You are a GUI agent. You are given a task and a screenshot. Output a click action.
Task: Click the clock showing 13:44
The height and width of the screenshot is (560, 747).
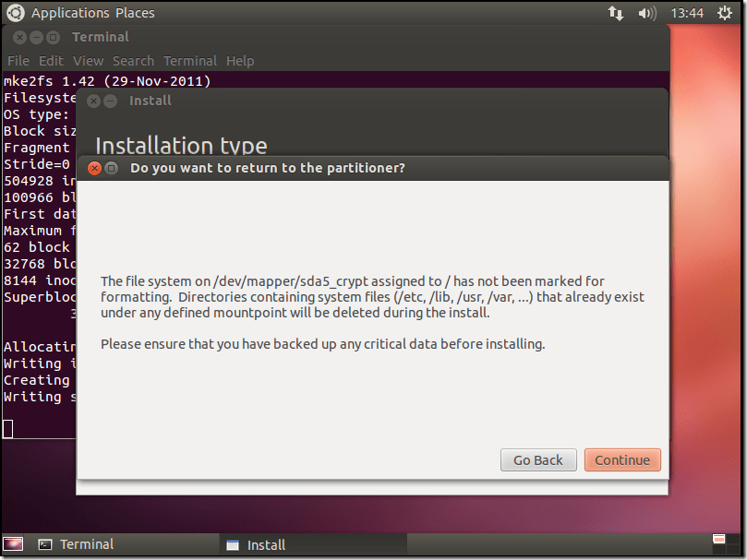click(x=687, y=13)
